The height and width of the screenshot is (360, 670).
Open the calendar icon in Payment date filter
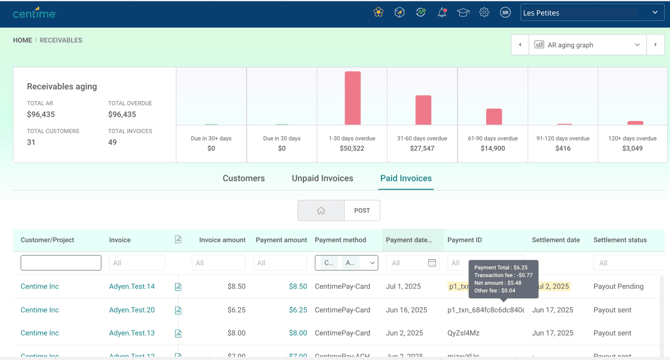pos(432,263)
